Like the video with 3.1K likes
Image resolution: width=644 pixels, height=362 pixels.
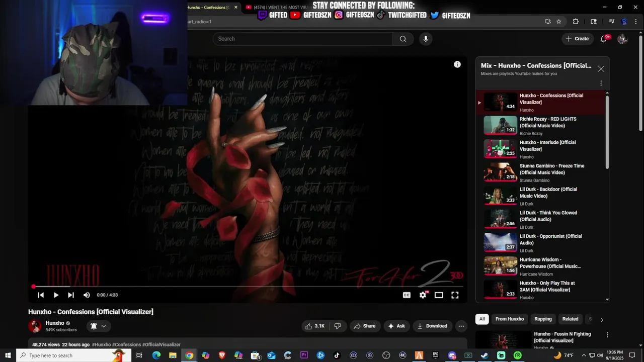point(315,326)
